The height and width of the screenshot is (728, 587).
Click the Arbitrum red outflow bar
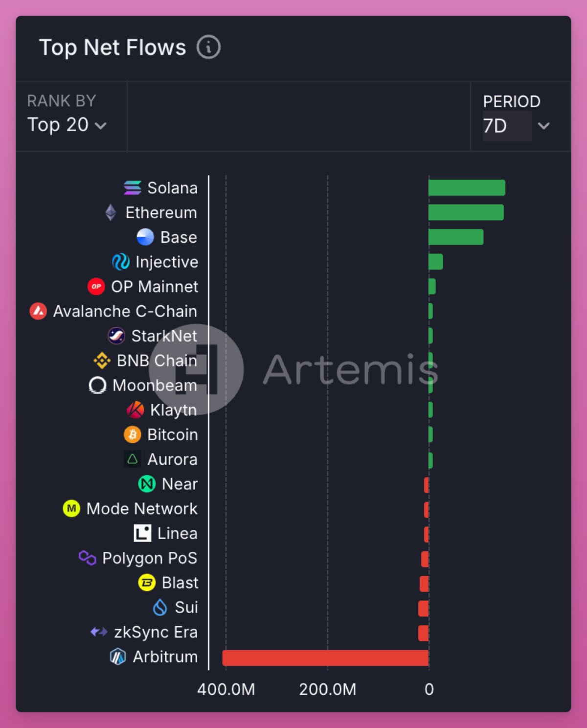(x=325, y=658)
